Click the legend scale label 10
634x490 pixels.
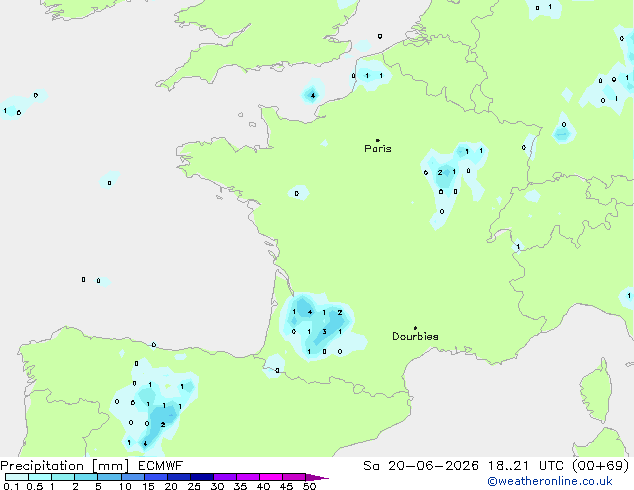pos(125,486)
